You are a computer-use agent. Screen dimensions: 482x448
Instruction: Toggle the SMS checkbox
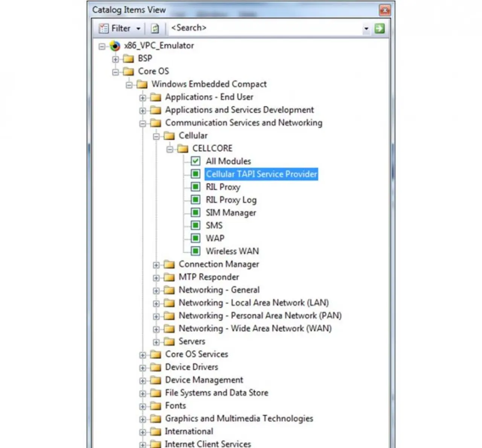(x=195, y=225)
